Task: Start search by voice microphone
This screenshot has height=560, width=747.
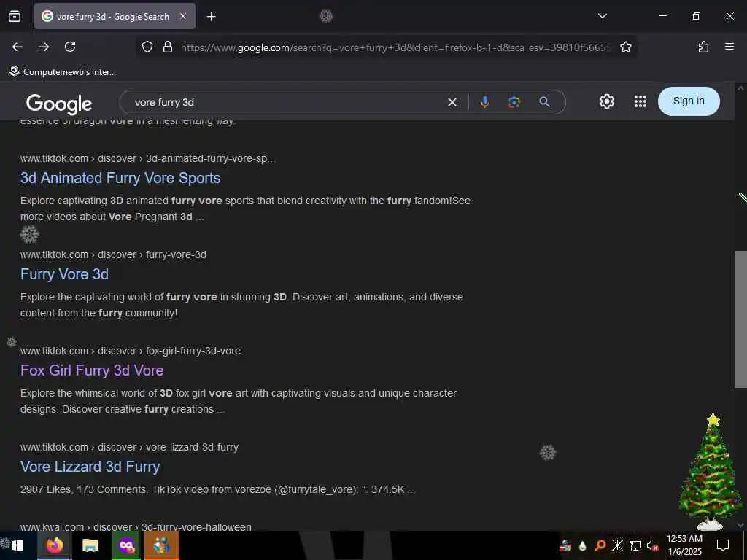Action: (x=484, y=102)
